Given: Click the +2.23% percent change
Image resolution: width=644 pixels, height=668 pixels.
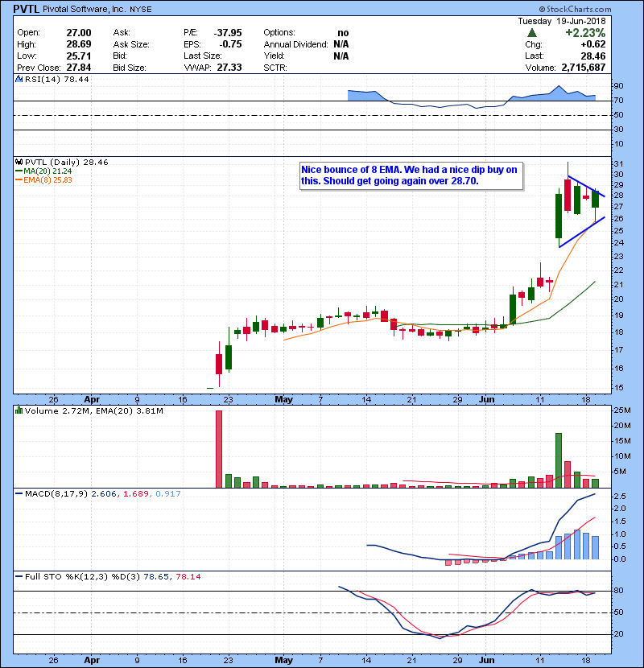Looking at the screenshot, I should coord(585,33).
